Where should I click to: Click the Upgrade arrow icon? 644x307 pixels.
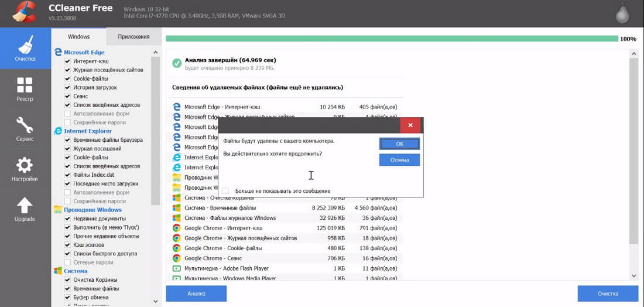(x=25, y=206)
